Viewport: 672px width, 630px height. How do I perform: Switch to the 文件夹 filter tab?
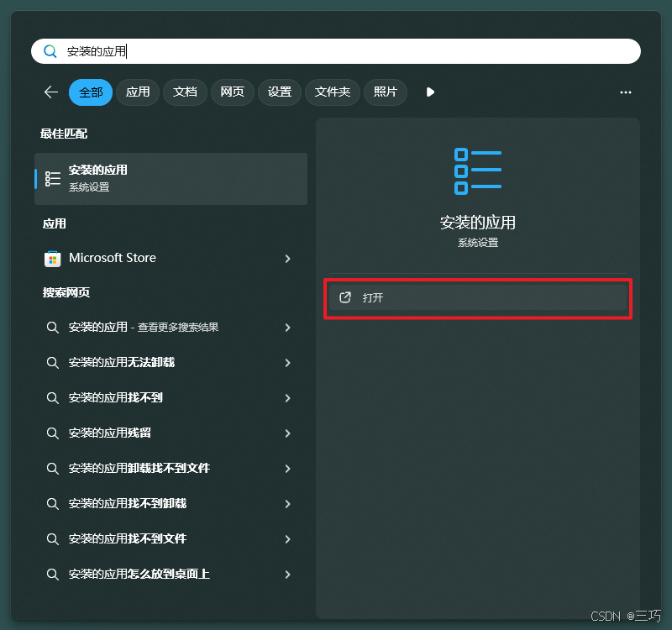click(x=333, y=92)
